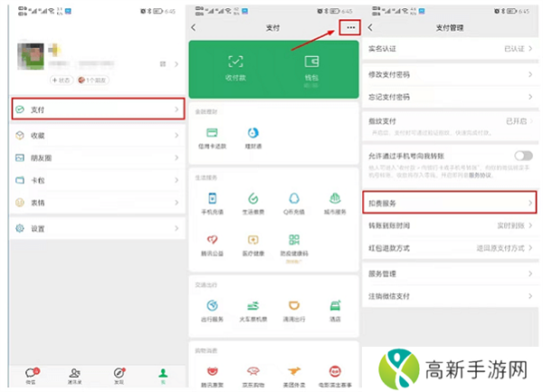Open the 城市服务 icon
The height and width of the screenshot is (392, 543).
335,198
